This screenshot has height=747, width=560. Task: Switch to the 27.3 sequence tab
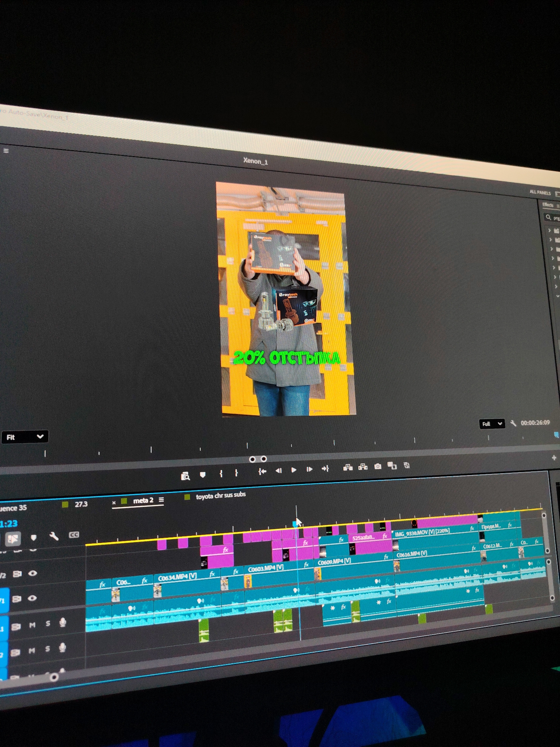pyautogui.click(x=81, y=504)
